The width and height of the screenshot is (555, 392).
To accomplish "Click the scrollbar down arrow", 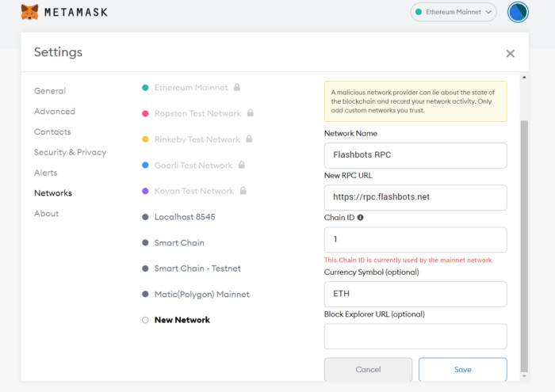I will 524,376.
